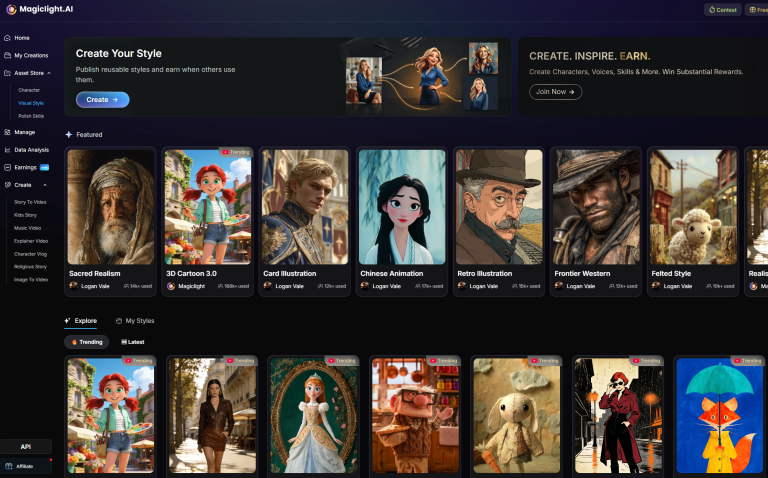This screenshot has width=768, height=478.
Task: Click the Trending badge on 3D Cartoon 3.0 card
Action: 236,152
